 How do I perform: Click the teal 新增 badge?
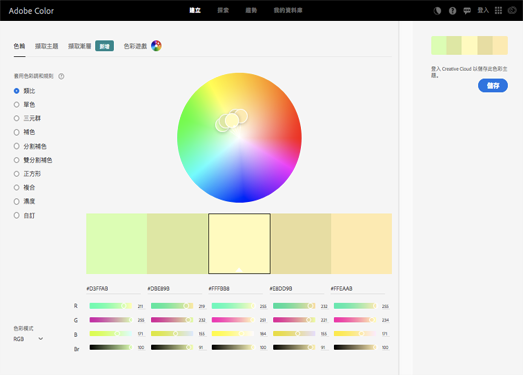click(104, 46)
